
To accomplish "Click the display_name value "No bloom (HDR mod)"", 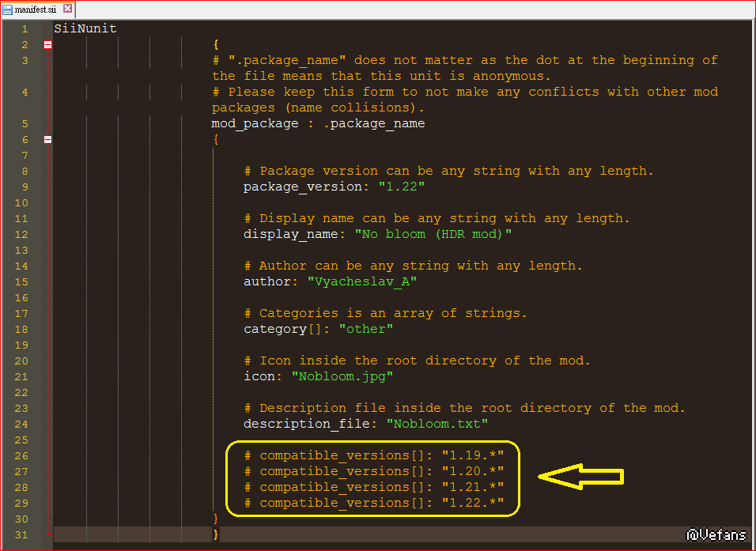I will click(x=433, y=234).
